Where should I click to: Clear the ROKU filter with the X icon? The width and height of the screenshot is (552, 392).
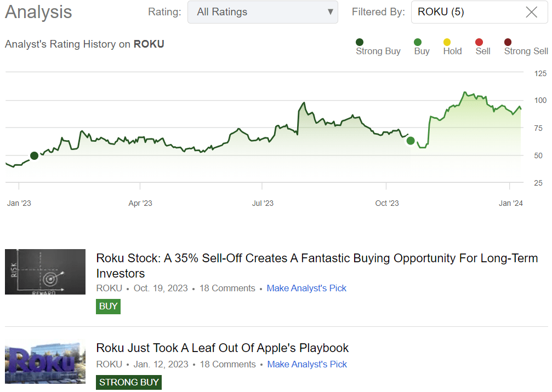(x=531, y=12)
